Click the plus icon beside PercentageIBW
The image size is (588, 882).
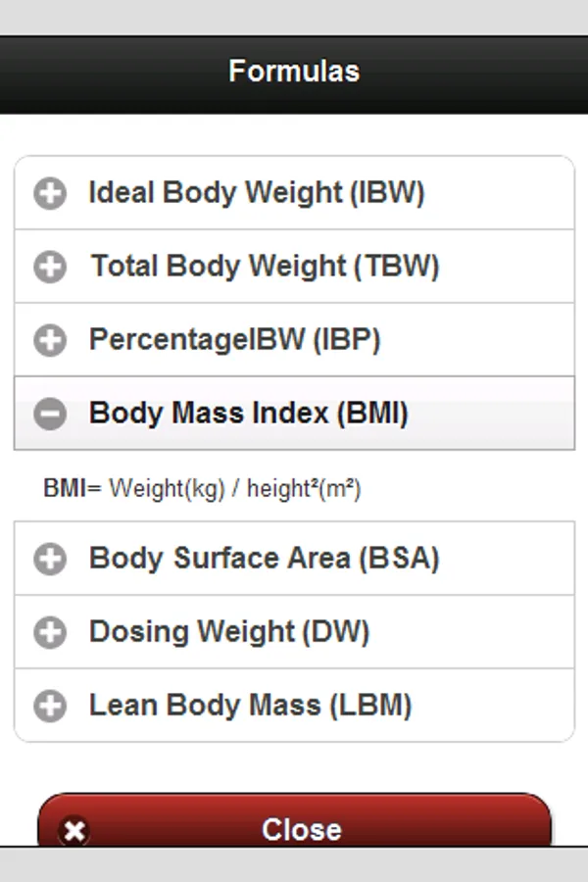coord(50,340)
